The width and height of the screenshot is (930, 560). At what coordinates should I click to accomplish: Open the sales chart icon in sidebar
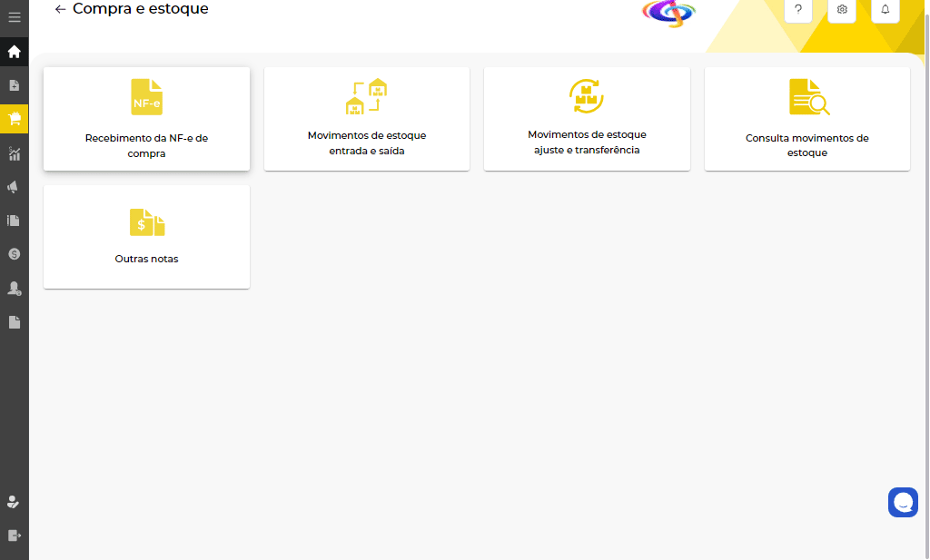pyautogui.click(x=15, y=153)
